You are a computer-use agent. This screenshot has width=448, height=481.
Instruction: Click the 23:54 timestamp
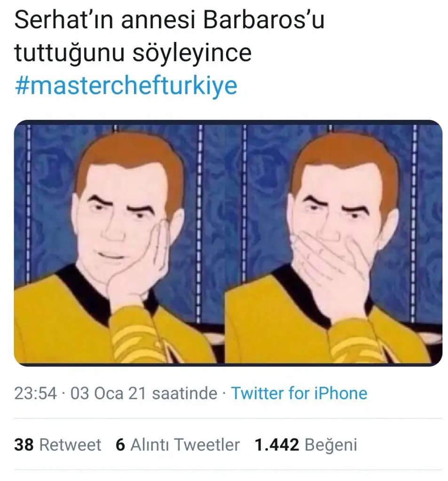35,393
